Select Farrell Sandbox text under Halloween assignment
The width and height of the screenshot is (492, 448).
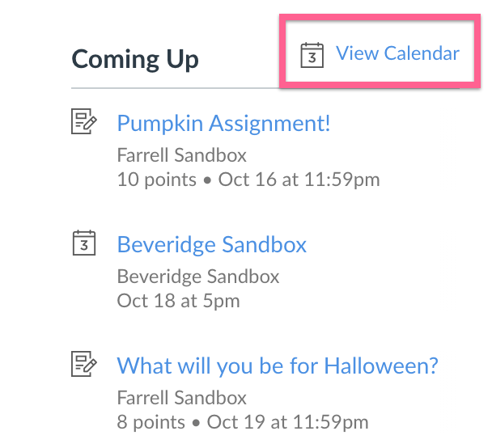[182, 398]
